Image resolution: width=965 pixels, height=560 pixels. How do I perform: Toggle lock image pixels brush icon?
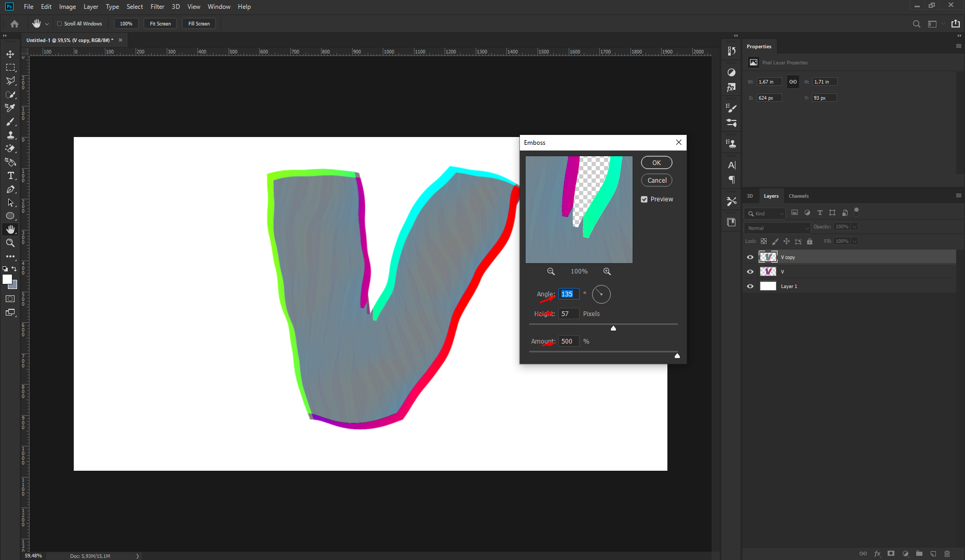tap(775, 241)
